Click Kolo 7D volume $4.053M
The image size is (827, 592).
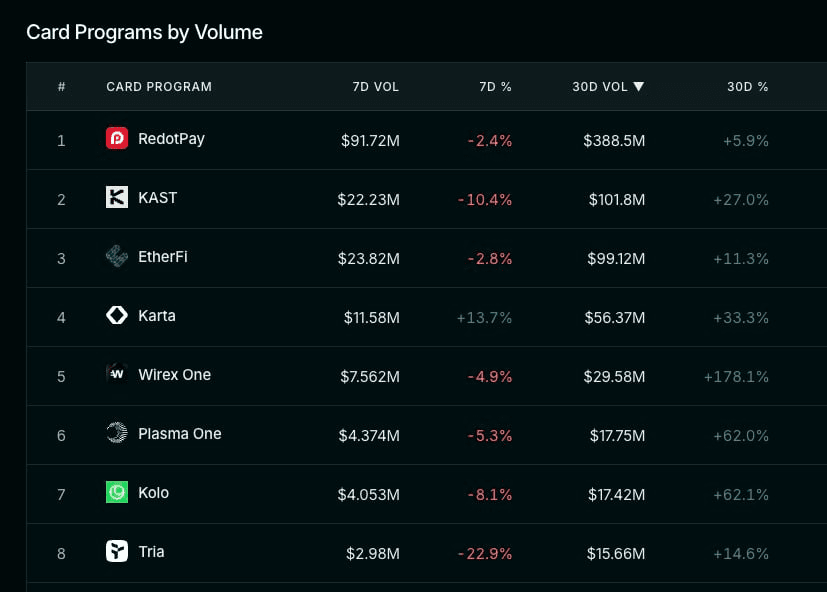[369, 495]
